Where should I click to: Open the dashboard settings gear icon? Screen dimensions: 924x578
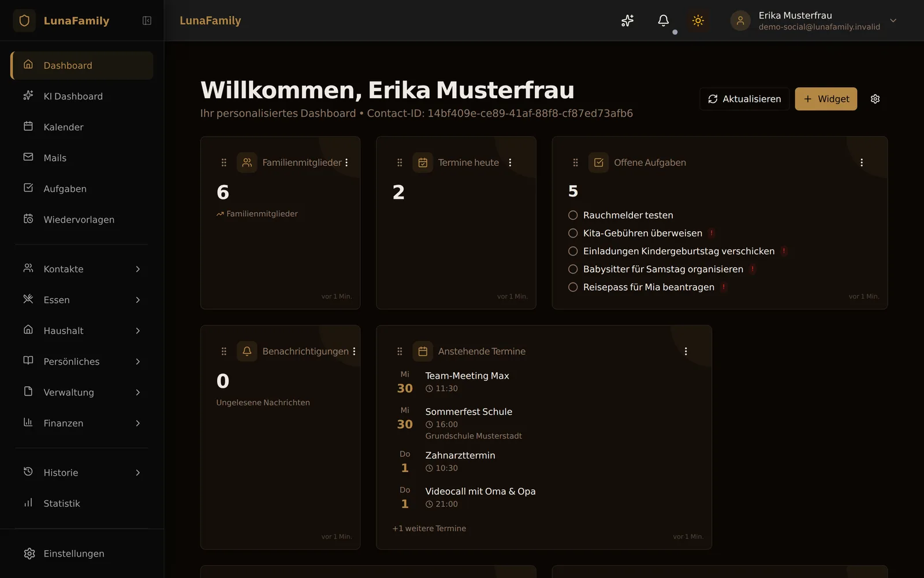[x=875, y=99]
